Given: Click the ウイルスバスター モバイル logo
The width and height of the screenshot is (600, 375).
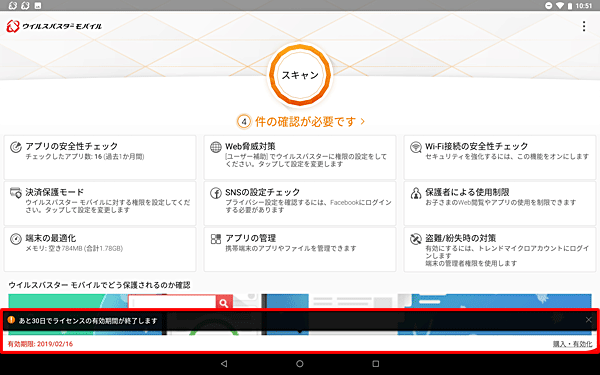Looking at the screenshot, I should coord(54,26).
